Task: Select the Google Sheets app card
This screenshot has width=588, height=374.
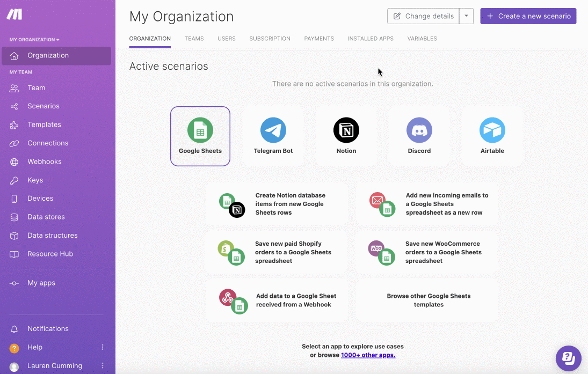Action: tap(200, 136)
